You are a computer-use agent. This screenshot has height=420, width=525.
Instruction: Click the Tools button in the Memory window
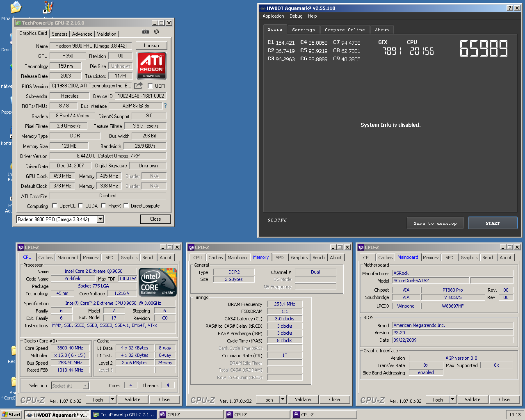point(268,399)
